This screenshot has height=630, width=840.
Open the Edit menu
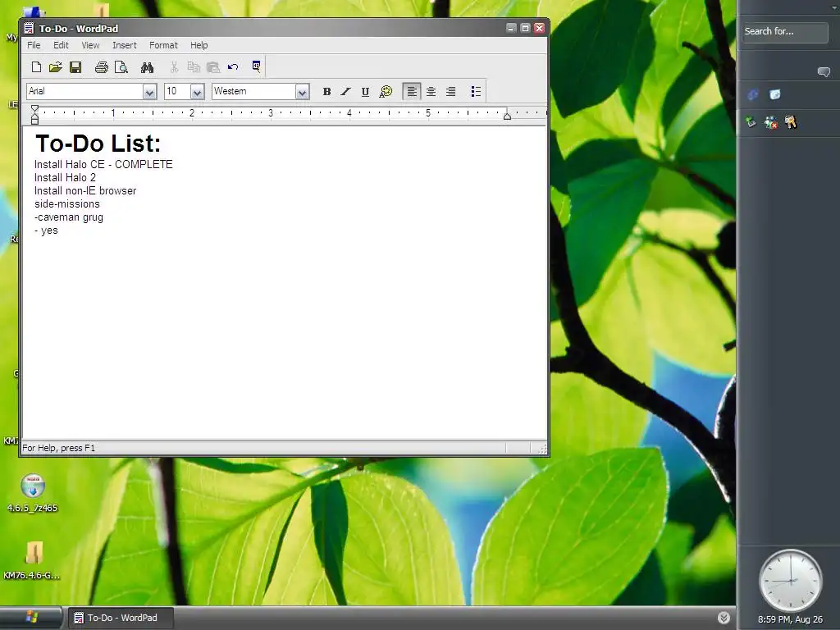tap(61, 46)
